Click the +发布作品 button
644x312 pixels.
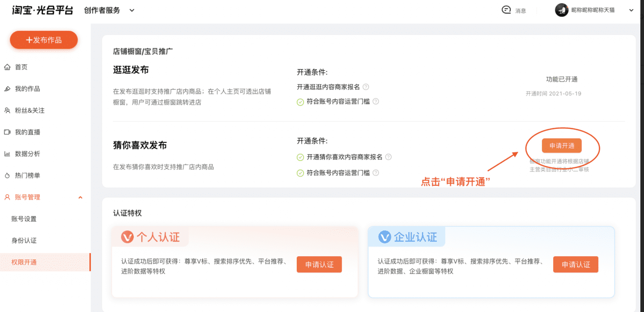44,40
